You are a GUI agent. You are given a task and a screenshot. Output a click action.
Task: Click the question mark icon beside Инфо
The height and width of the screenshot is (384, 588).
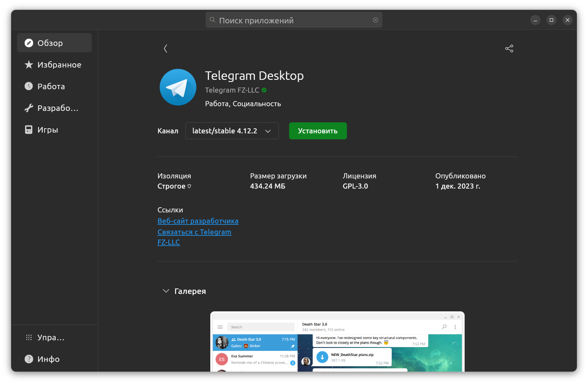click(x=29, y=359)
